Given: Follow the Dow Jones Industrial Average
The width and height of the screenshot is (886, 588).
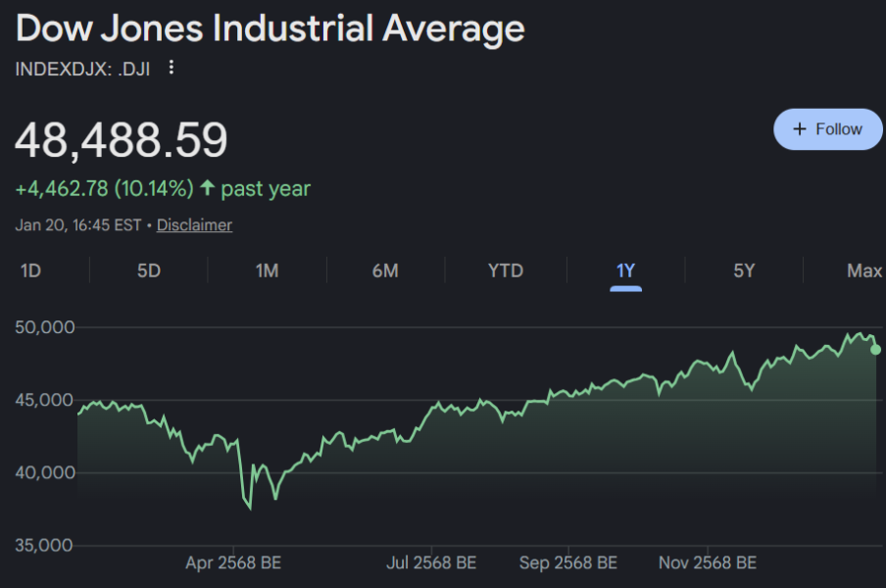Looking at the screenshot, I should click(827, 129).
